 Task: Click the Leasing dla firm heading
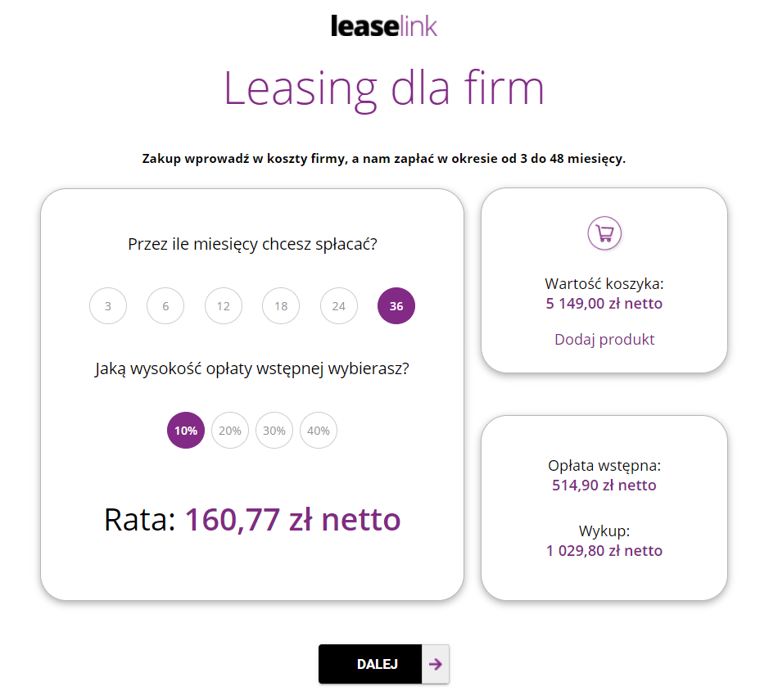click(384, 88)
